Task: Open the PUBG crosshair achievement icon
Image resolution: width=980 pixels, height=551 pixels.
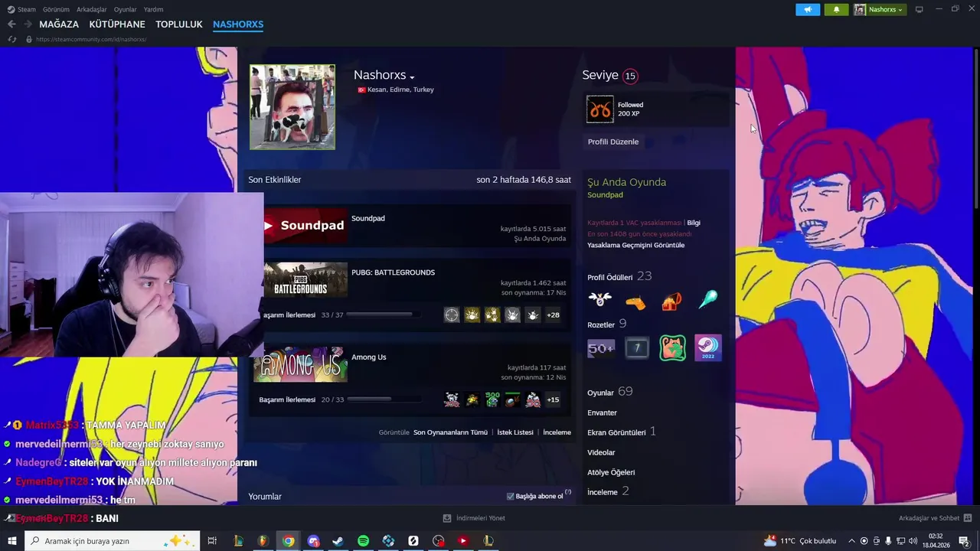Action: pyautogui.click(x=452, y=315)
